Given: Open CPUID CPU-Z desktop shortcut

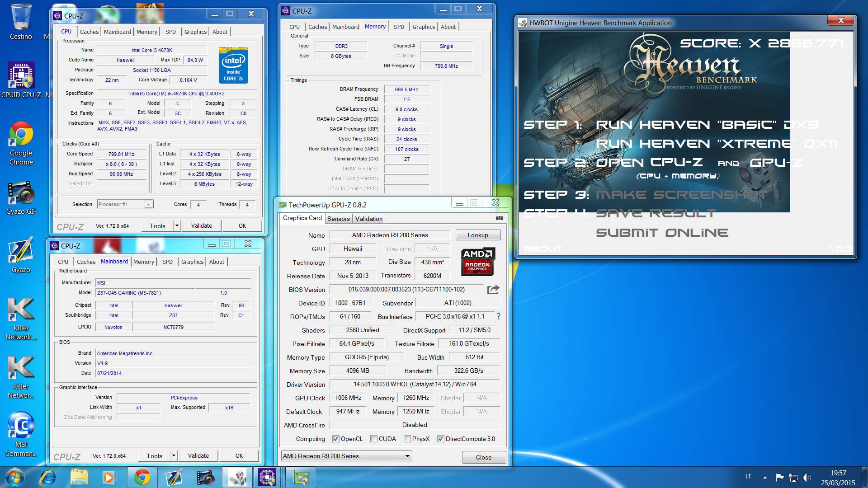Looking at the screenshot, I should coord(21,80).
